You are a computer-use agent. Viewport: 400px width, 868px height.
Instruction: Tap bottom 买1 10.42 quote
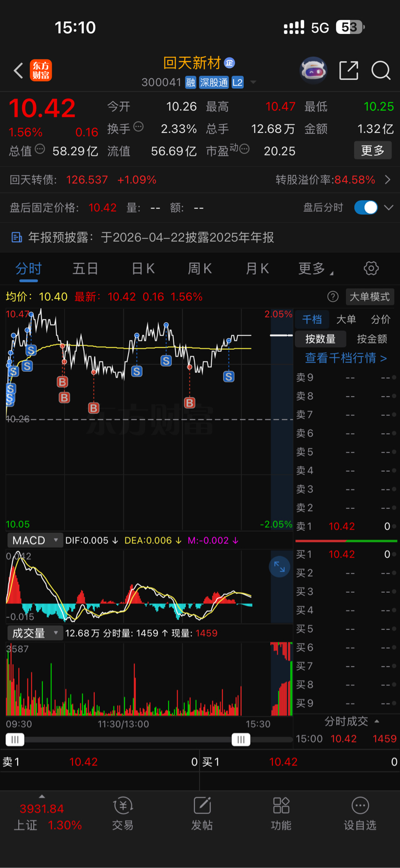300,762
